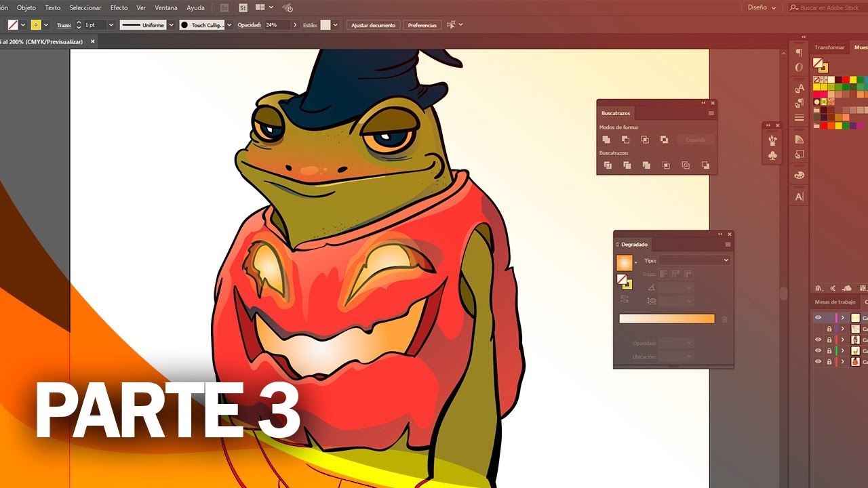Switch to the Transformar panel tab

pos(829,47)
